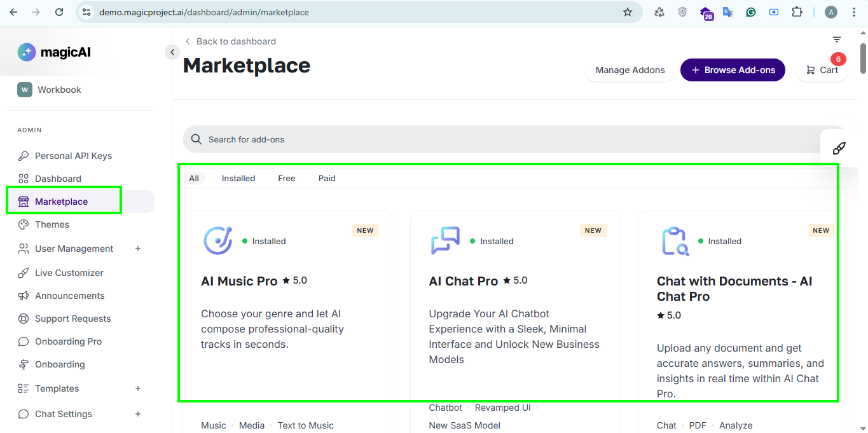Expand Chat Settings with plus sign
The height and width of the screenshot is (433, 868).
pos(138,414)
